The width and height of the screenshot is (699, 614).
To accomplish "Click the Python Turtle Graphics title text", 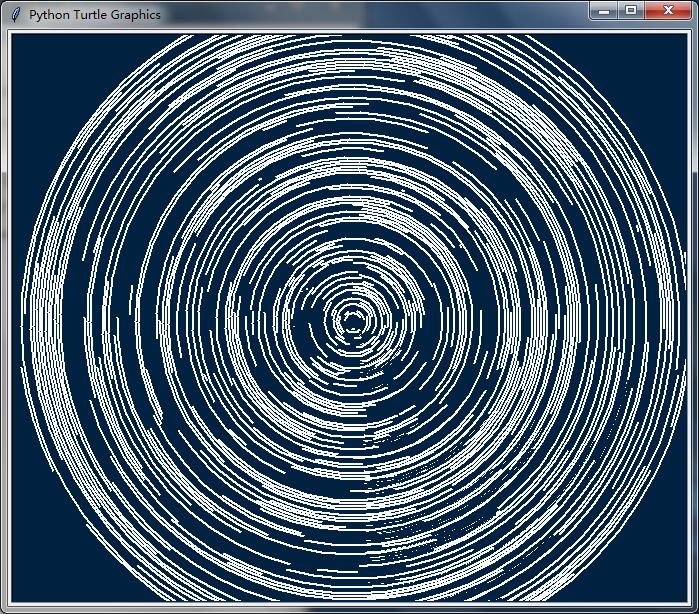I will [95, 15].
